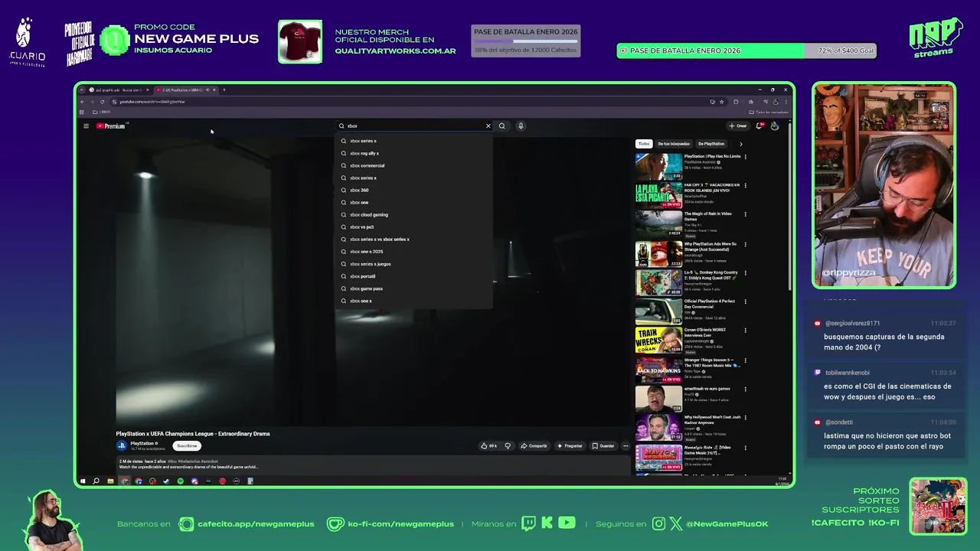Save the video with Guardar
The height and width of the screenshot is (551, 980).
click(603, 445)
